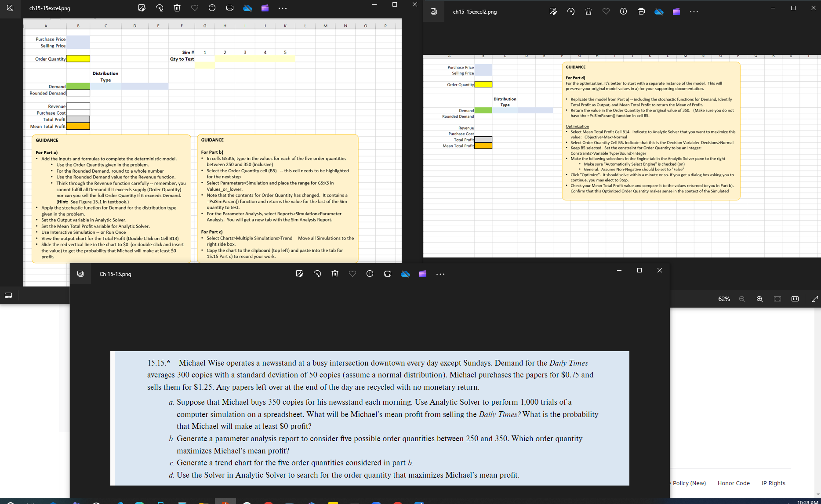Viewport: 821px width, 504px height.
Task: Favorite ch15-15excel.png with the heart
Action: [195, 8]
